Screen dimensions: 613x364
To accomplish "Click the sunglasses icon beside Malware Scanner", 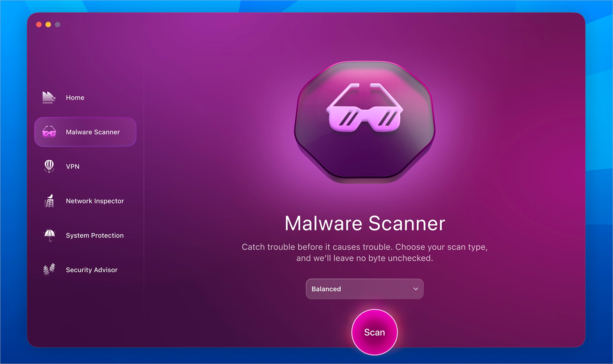I will pos(49,132).
